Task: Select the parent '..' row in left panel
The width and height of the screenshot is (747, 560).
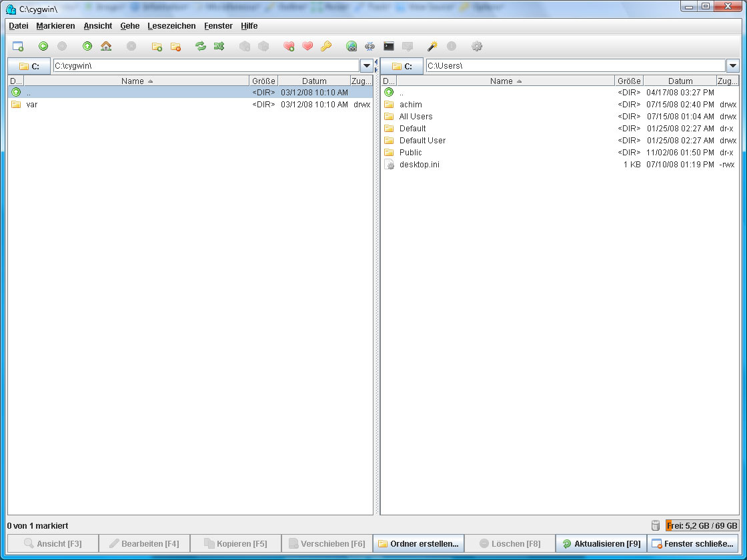Action: point(191,93)
